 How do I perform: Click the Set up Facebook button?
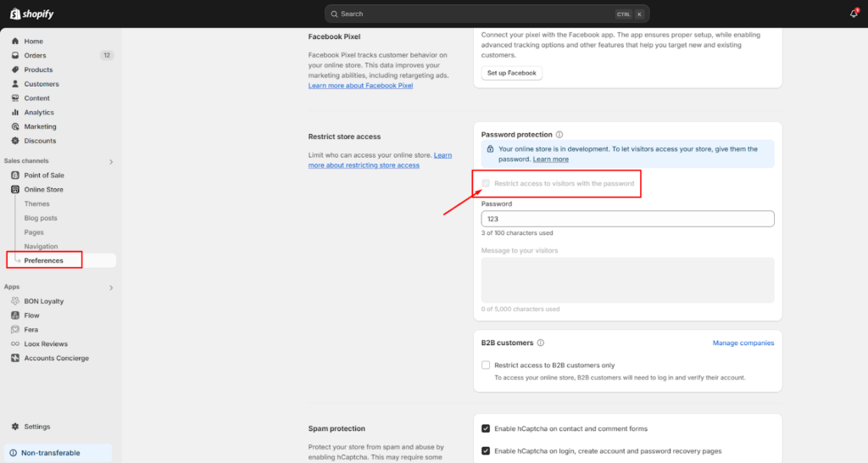511,73
